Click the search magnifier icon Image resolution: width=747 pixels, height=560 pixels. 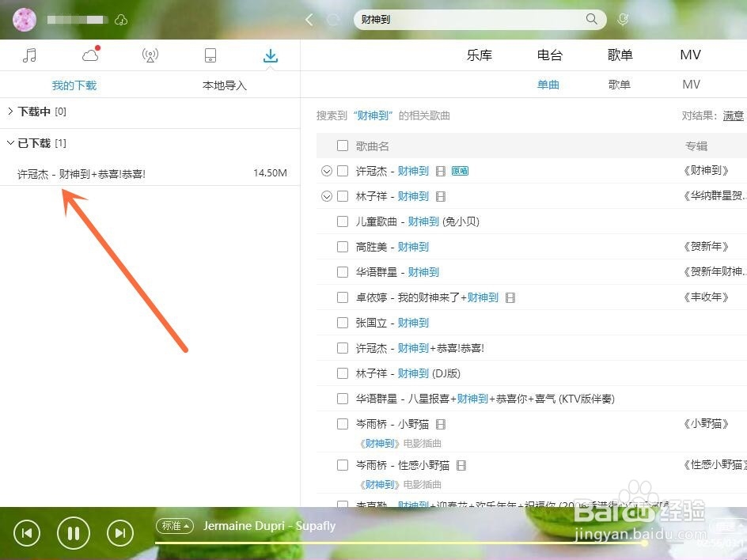[591, 19]
